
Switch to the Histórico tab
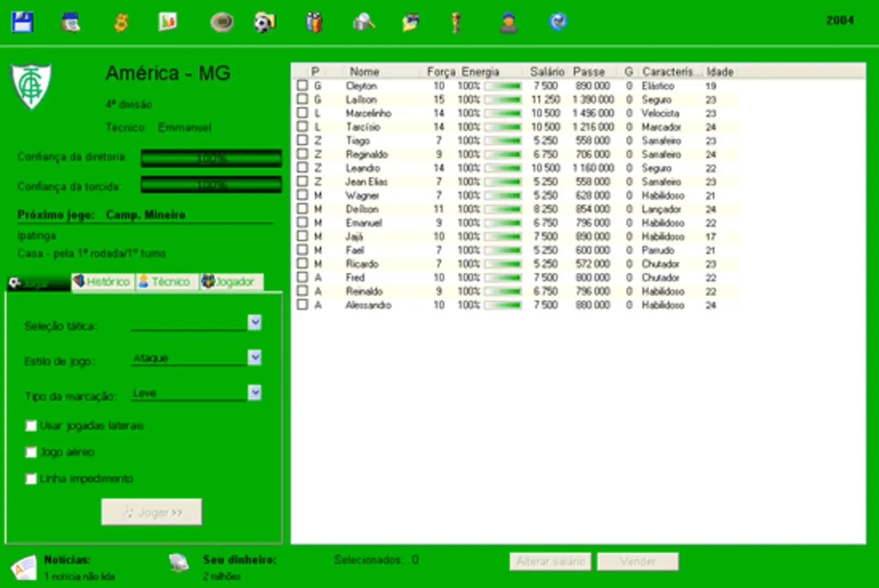103,281
